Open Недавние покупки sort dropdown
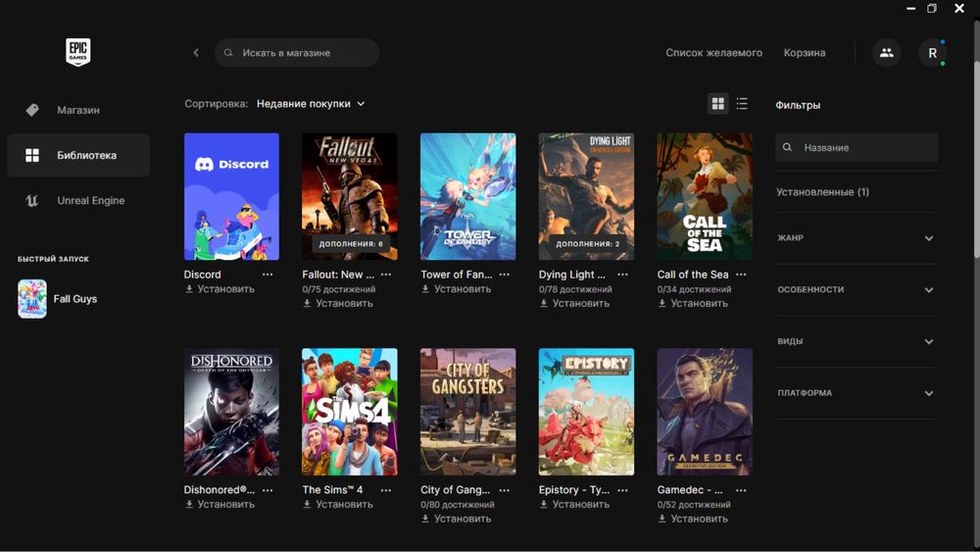This screenshot has height=552, width=980. (311, 104)
